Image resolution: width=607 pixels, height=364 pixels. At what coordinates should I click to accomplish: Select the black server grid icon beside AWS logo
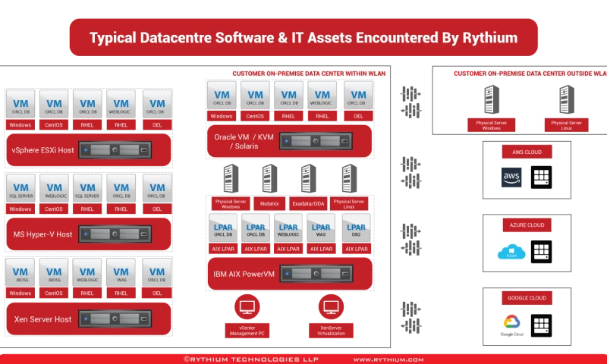(541, 177)
